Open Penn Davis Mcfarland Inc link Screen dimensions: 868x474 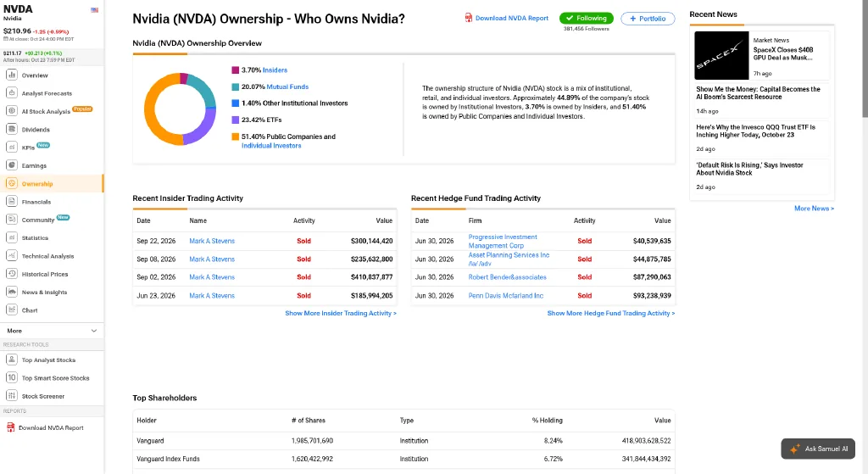point(505,296)
